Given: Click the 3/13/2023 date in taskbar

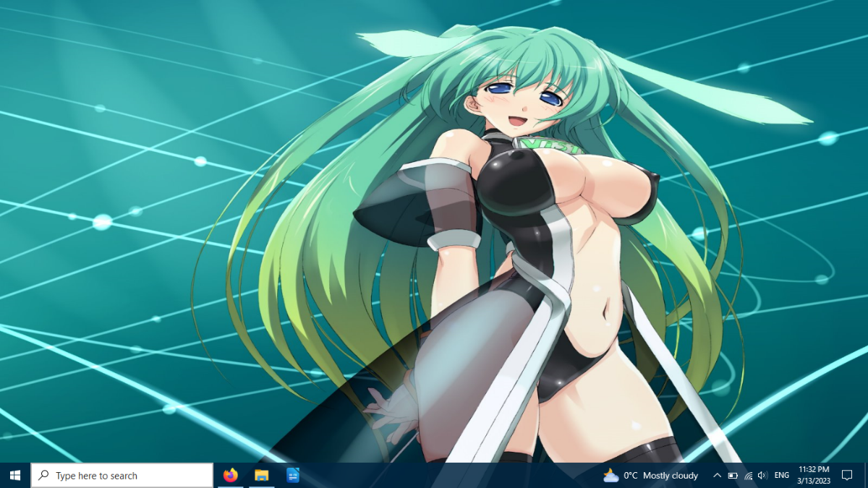Looking at the screenshot, I should 814,481.
